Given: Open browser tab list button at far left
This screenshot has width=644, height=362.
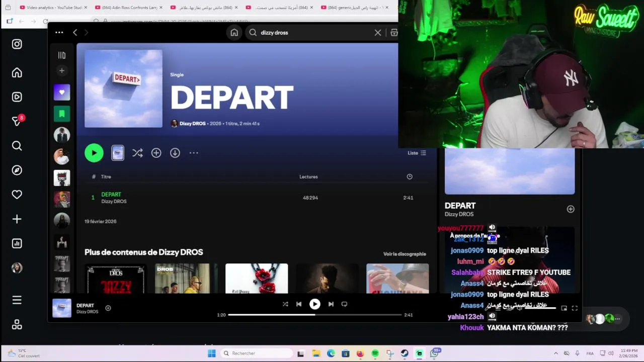Looking at the screenshot, I should (8, 8).
